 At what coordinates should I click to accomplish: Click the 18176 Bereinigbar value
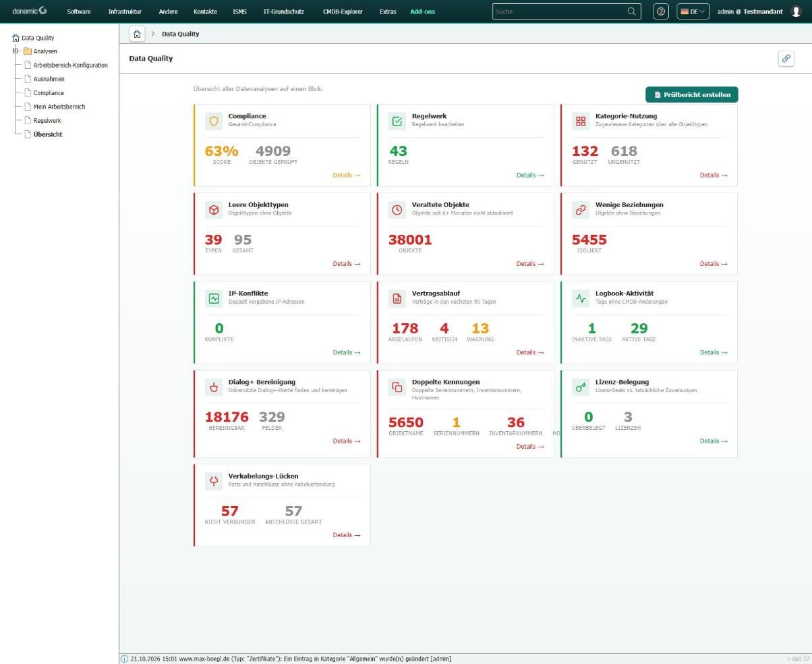227,417
